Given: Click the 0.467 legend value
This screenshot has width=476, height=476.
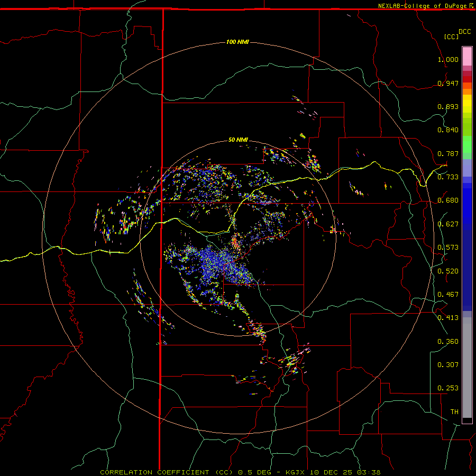Looking at the screenshot, I should coord(448,295).
